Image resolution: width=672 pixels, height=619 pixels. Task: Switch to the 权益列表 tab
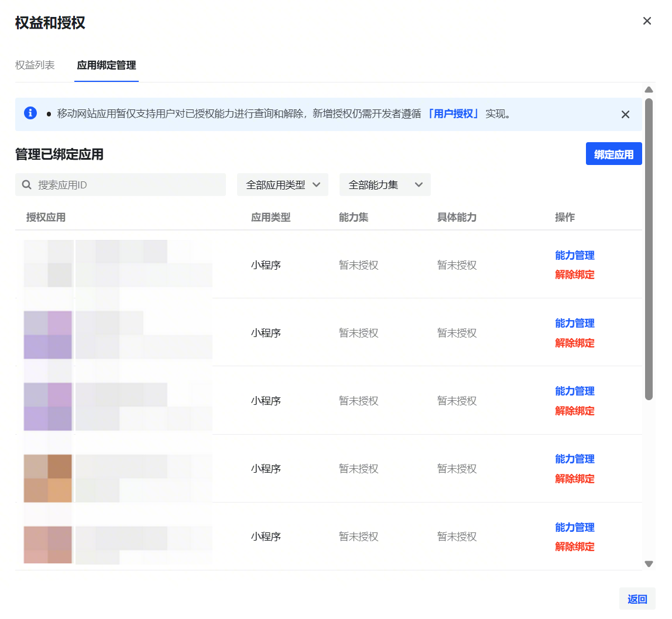point(35,65)
